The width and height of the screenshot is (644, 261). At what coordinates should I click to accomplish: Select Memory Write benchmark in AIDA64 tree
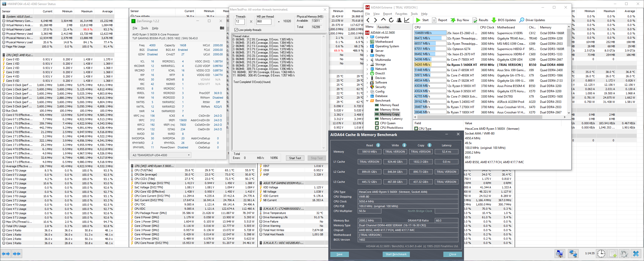pos(389,110)
